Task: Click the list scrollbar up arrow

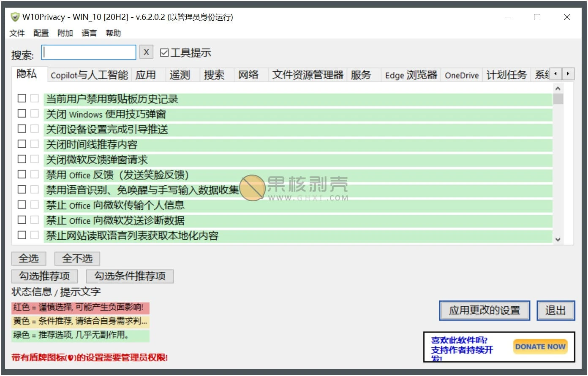Action: click(558, 88)
